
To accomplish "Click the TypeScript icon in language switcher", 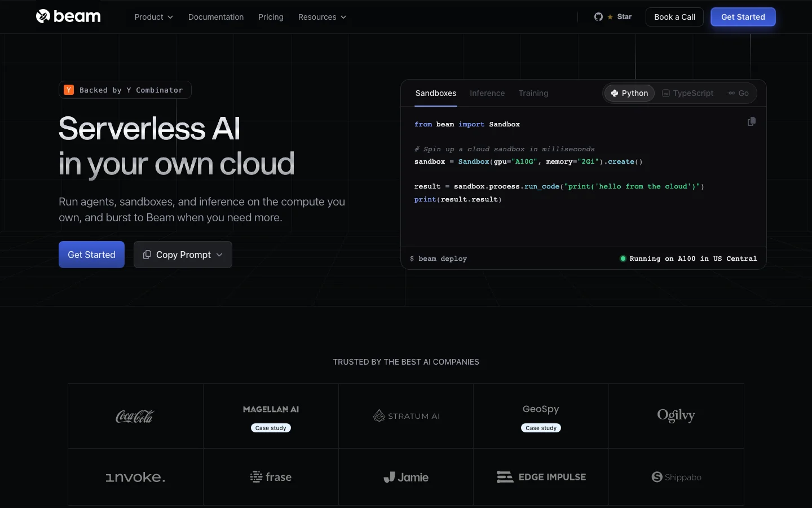I will coord(666,93).
